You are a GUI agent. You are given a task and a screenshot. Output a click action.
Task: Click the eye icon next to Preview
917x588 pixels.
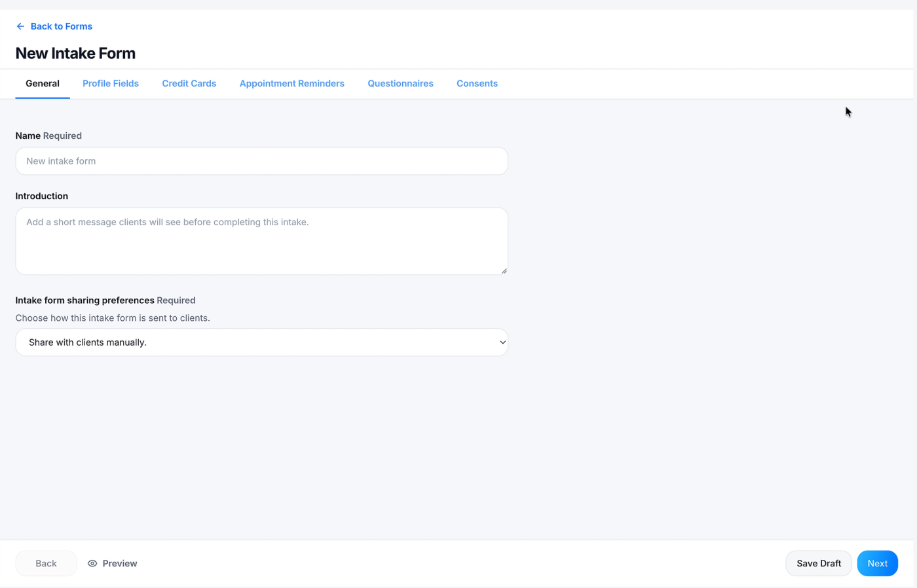click(92, 563)
